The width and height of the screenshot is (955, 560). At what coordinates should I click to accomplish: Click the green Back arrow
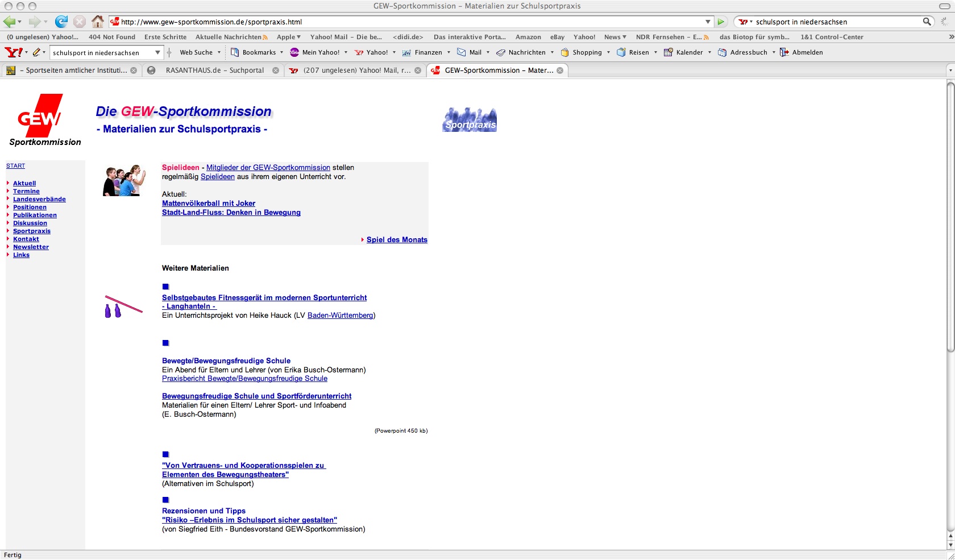point(9,22)
